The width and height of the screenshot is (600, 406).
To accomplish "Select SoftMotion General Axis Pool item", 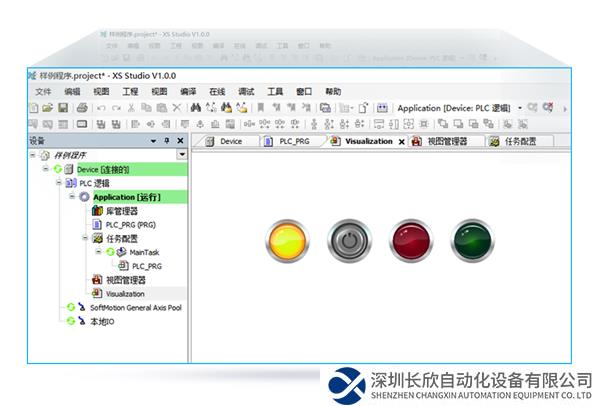I will tap(135, 308).
